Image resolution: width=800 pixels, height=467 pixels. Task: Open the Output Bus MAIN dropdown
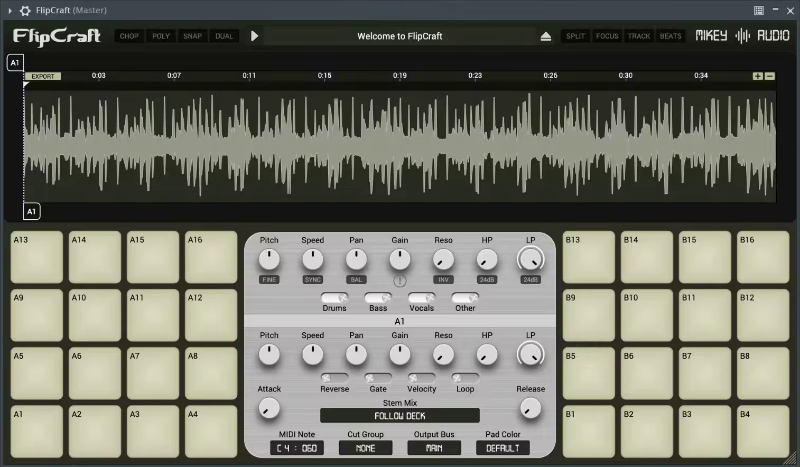[x=434, y=448]
